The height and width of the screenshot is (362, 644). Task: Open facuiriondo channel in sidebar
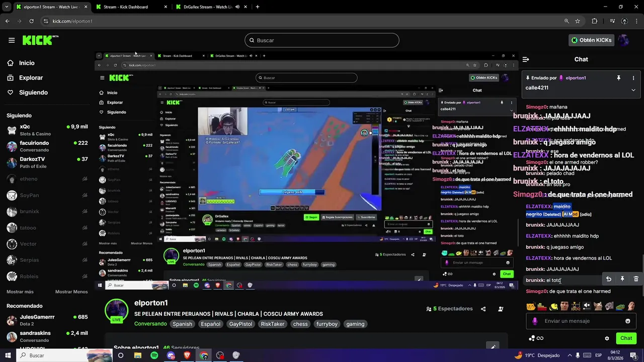[47, 146]
